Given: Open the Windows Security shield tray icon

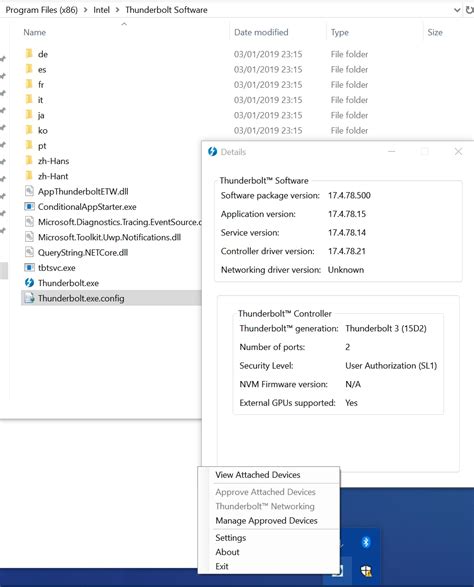Looking at the screenshot, I should 366,571.
